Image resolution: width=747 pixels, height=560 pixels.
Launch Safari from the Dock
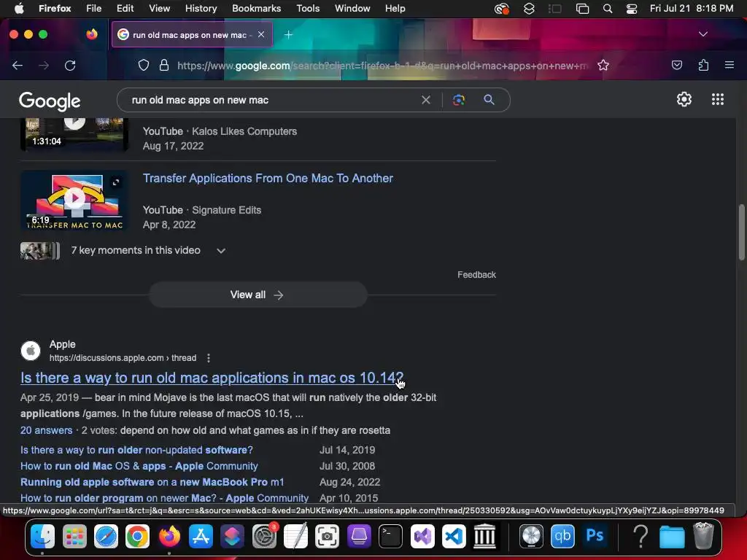click(106, 536)
